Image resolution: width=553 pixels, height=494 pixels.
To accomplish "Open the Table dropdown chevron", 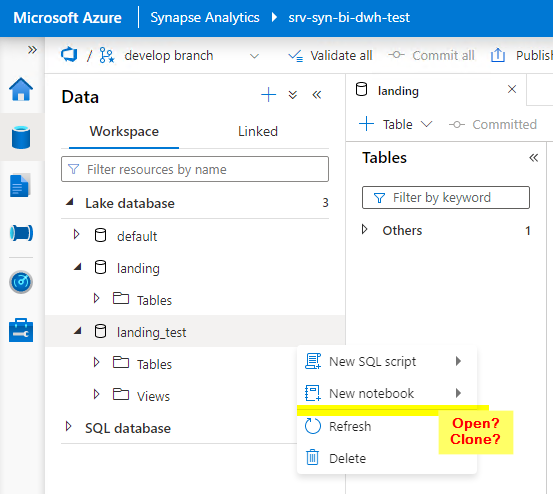I will 426,124.
